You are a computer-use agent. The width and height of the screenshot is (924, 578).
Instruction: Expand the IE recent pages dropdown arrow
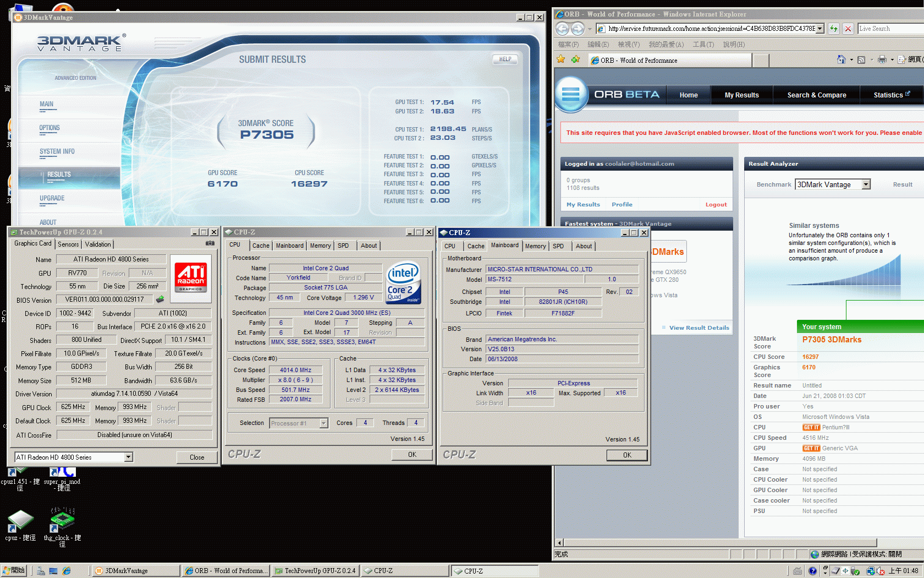(x=590, y=29)
